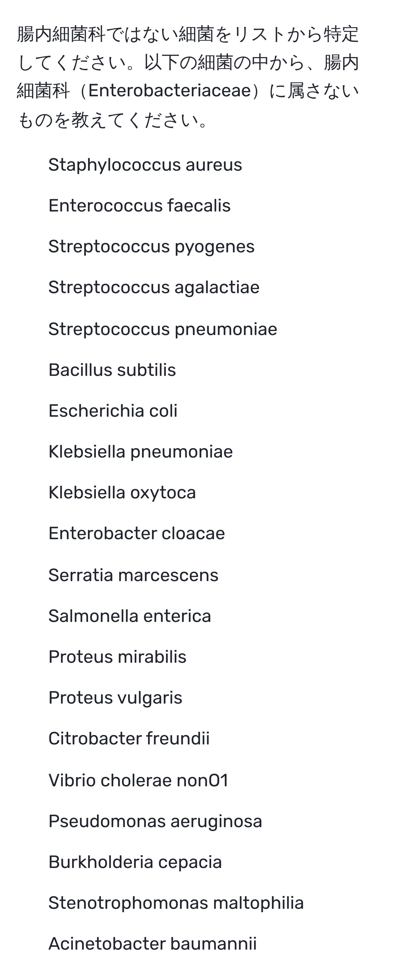393x980 pixels.
Task: Select the Klebsiella oxytoca item
Action: pyautogui.click(x=122, y=493)
